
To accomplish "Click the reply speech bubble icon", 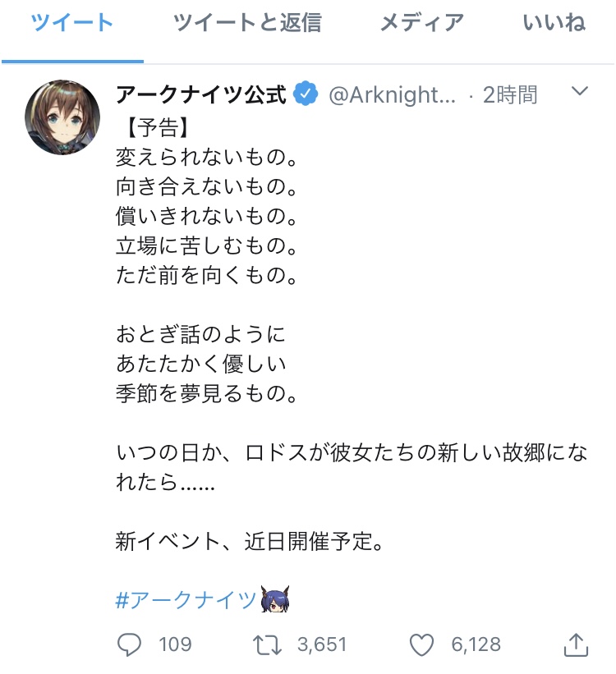I will click(130, 644).
